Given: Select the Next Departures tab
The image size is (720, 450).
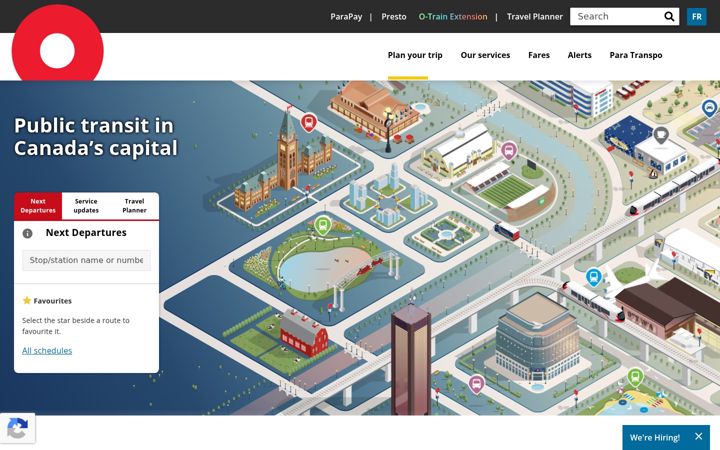Looking at the screenshot, I should 38,206.
